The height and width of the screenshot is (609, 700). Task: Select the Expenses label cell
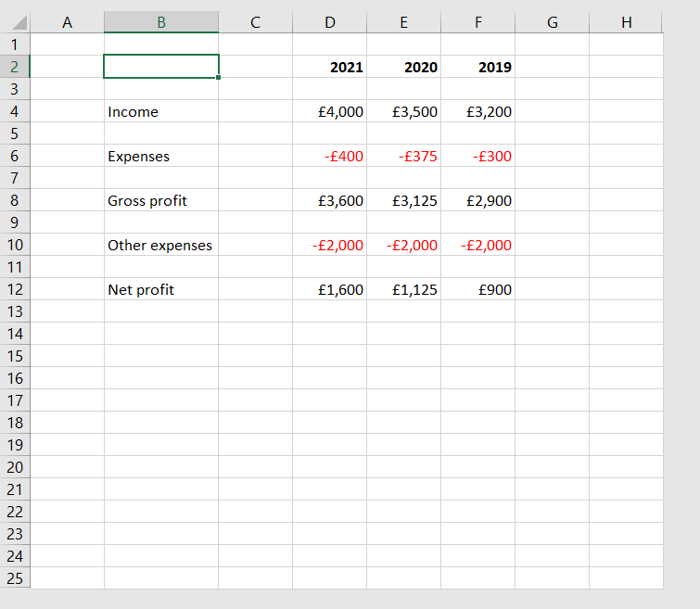coord(160,156)
